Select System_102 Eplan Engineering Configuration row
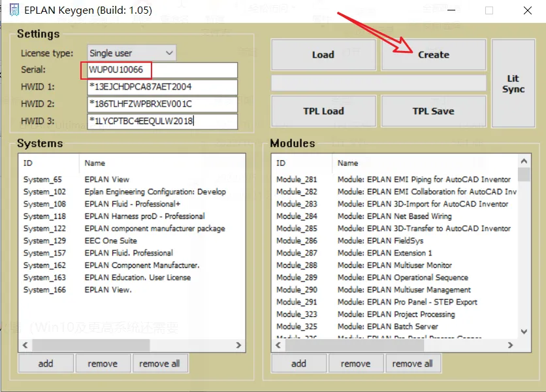 132,191
